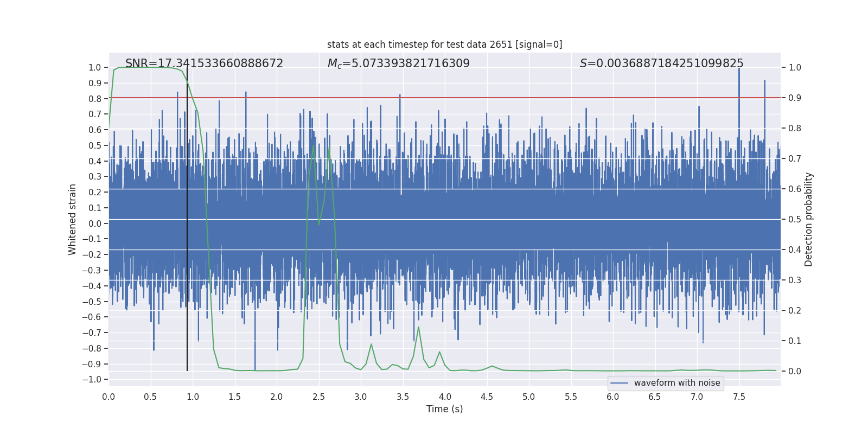
Task: Click the left axis tick label −1.0
Action: [x=92, y=380]
